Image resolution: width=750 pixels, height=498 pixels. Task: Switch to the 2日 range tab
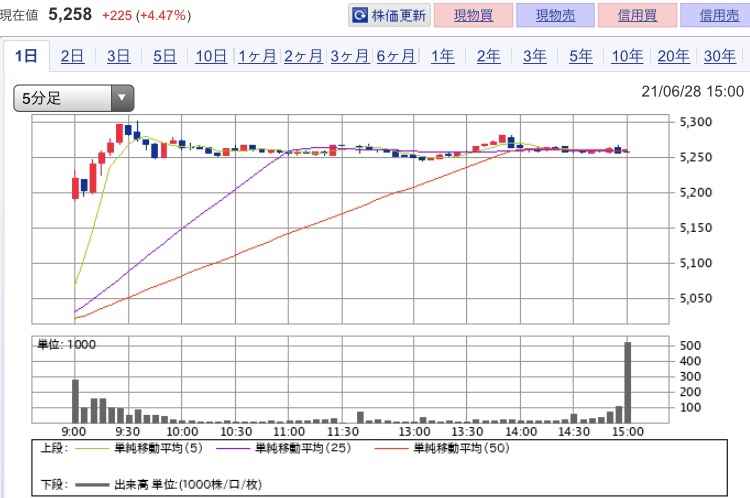72,56
